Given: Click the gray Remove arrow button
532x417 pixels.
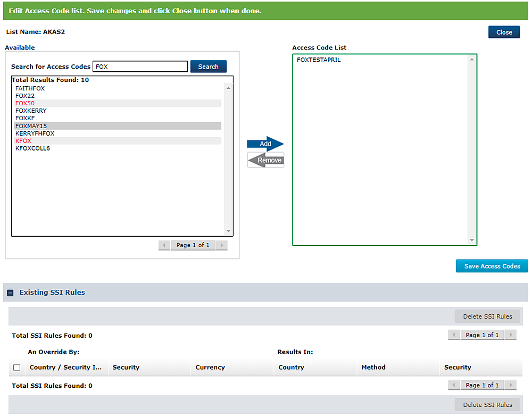Looking at the screenshot, I should (x=266, y=160).
